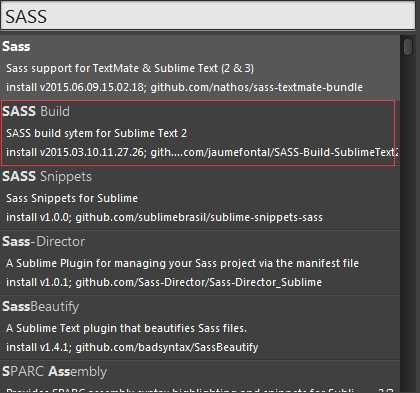The height and width of the screenshot is (393, 420).
Task: Click the SASS search input field
Action: click(208, 16)
